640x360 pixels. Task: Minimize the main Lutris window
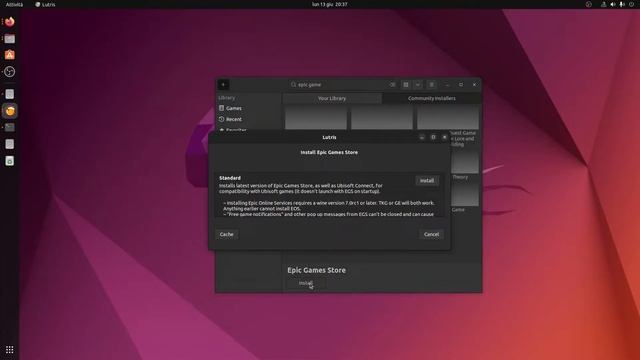point(447,84)
